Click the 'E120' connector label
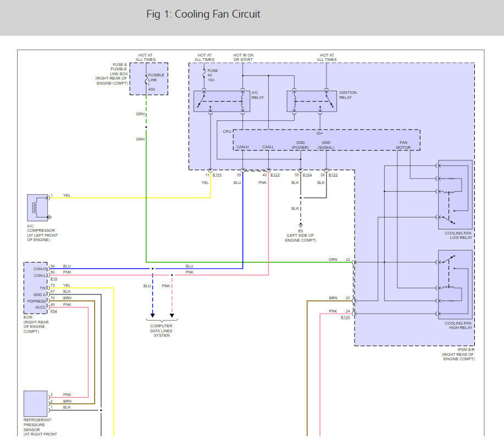The width and height of the screenshot is (504, 446). tap(346, 317)
